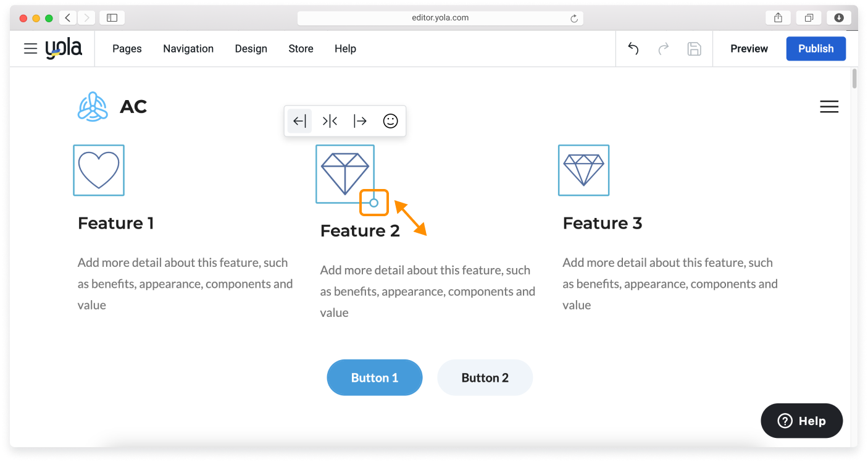Viewport: 868px width, 462px height.
Task: Open the smiley icon picker
Action: click(390, 121)
